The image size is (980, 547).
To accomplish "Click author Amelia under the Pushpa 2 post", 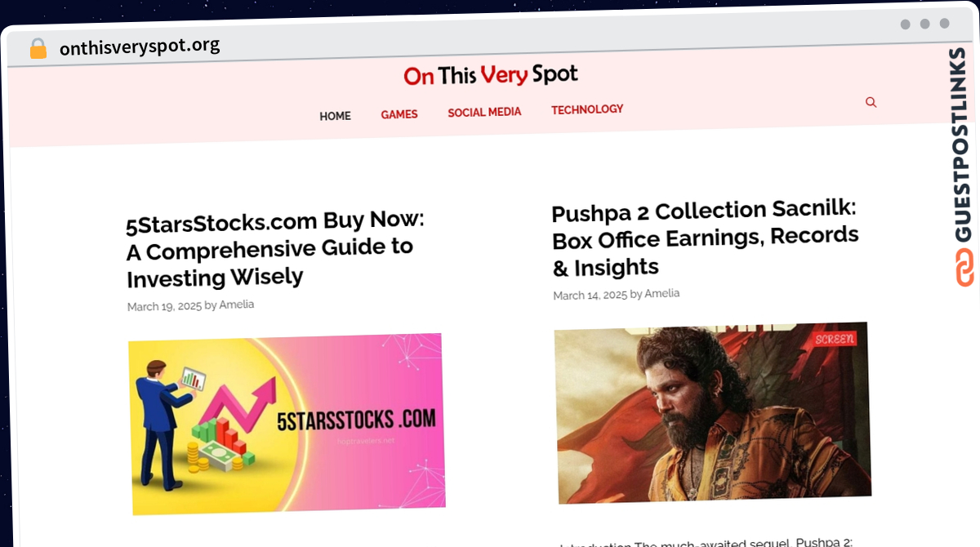I will (662, 294).
